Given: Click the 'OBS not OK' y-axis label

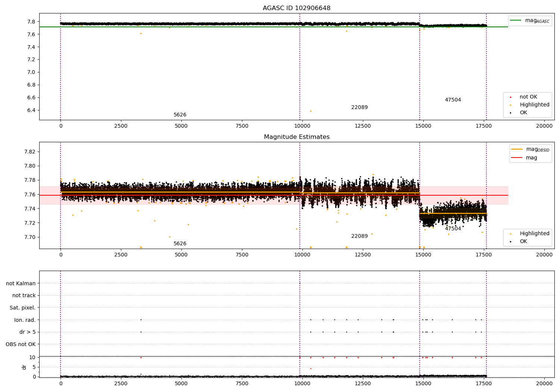Looking at the screenshot, I should point(21,345).
